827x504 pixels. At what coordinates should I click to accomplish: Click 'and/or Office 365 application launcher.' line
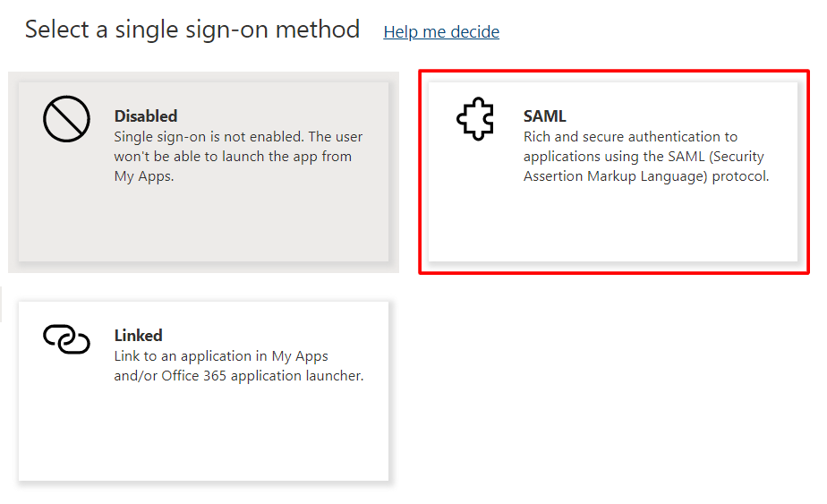[238, 376]
